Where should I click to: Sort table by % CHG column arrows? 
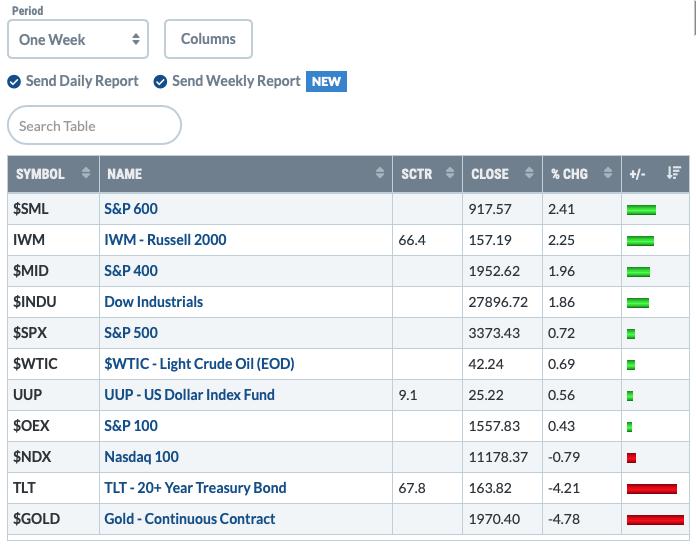tap(608, 172)
